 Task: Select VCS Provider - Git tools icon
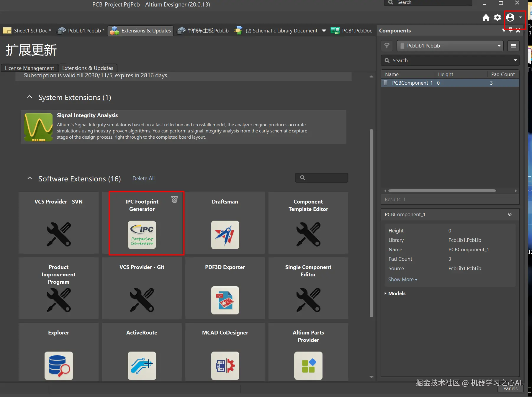pyautogui.click(x=142, y=300)
